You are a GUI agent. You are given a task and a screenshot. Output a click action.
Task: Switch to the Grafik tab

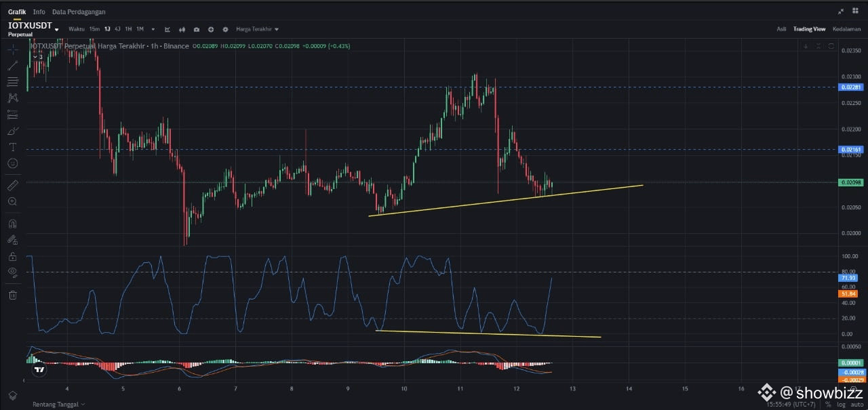click(x=16, y=12)
